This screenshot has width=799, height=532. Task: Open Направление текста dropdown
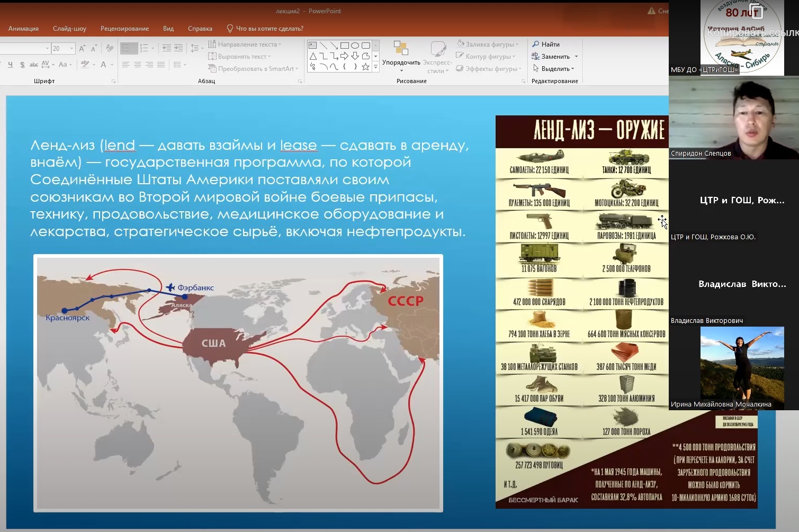[245, 44]
